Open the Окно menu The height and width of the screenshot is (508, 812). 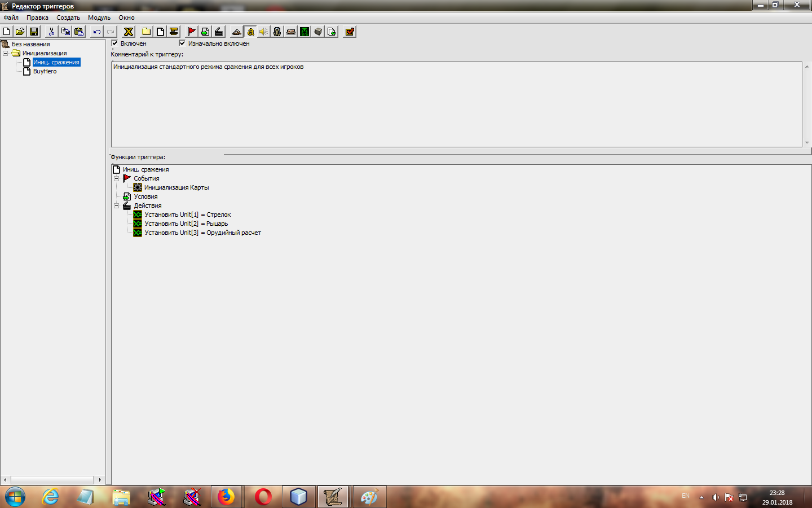(x=126, y=17)
